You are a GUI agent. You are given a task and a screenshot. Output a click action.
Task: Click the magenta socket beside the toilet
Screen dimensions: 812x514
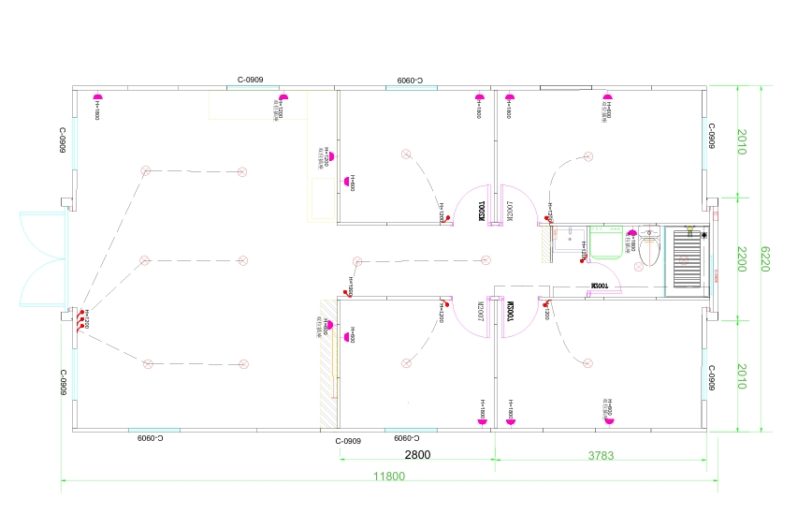631,234
